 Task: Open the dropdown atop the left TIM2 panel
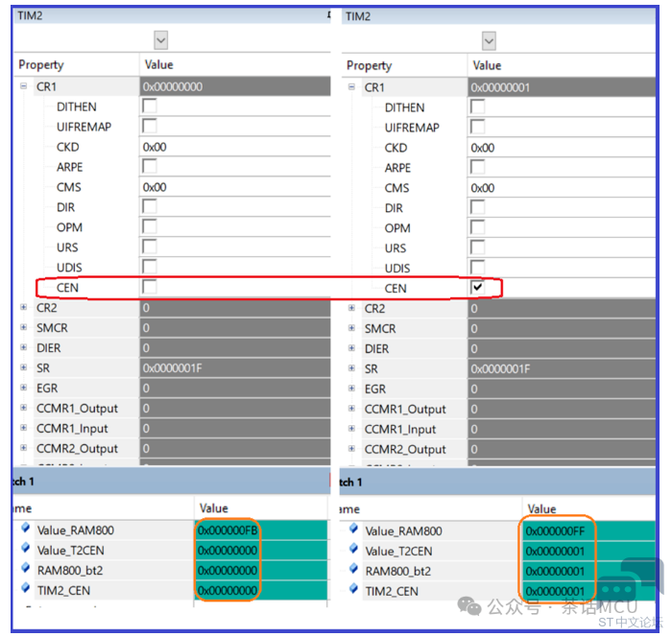click(x=160, y=40)
